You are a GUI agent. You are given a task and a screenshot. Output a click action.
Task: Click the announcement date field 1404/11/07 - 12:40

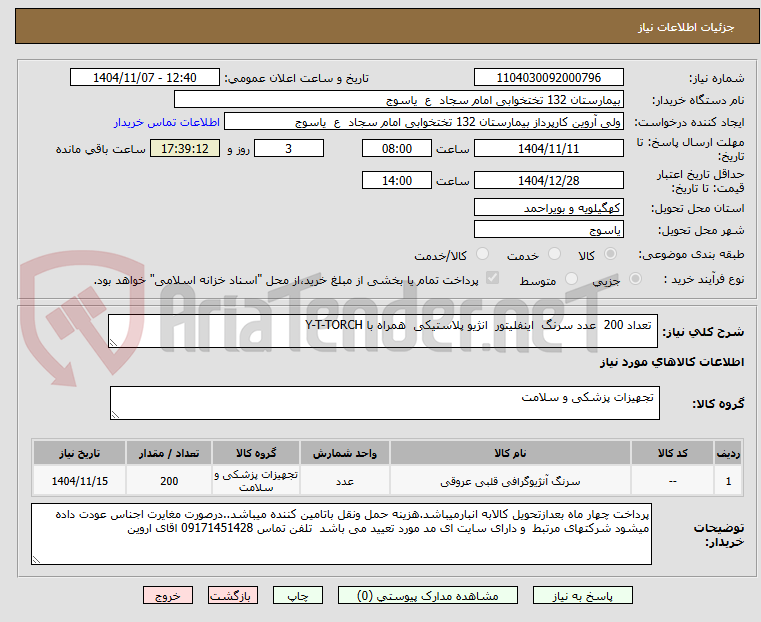[145, 78]
